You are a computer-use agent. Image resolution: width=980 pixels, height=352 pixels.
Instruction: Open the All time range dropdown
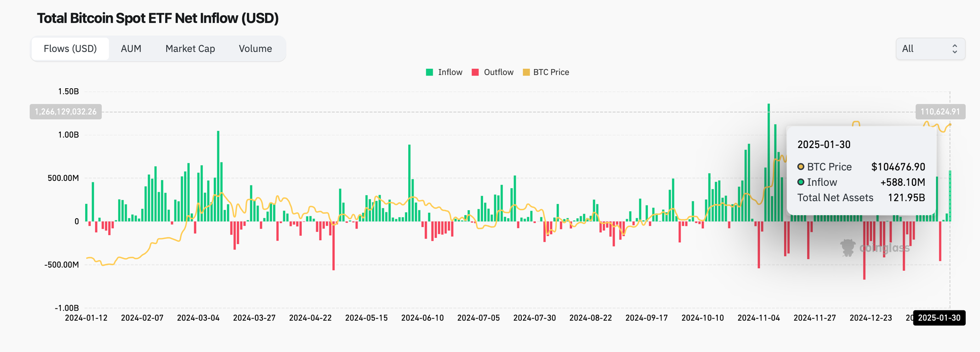pyautogui.click(x=930, y=49)
